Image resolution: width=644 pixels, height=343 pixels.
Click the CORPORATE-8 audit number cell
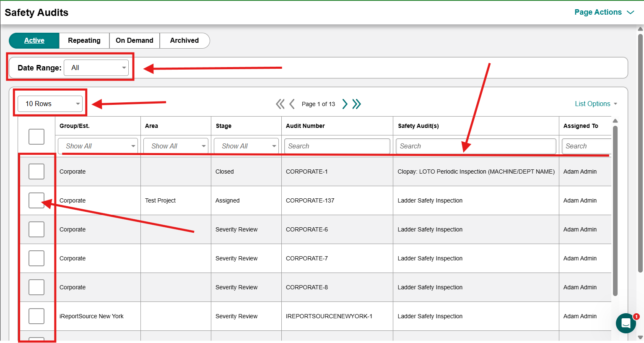click(x=337, y=287)
